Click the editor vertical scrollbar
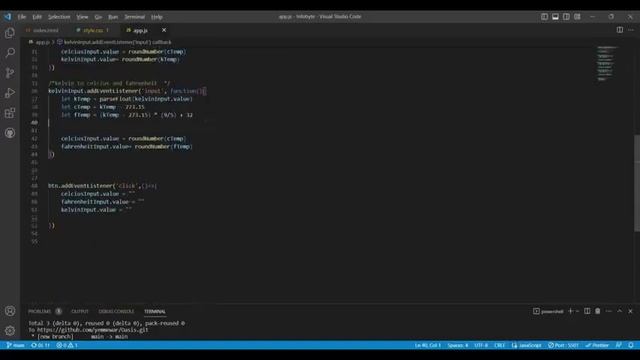This screenshot has width=640, height=360. [x=637, y=183]
